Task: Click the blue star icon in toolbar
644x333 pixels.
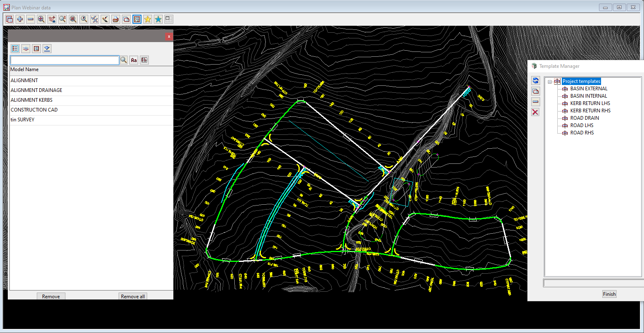Action: pyautogui.click(x=158, y=19)
